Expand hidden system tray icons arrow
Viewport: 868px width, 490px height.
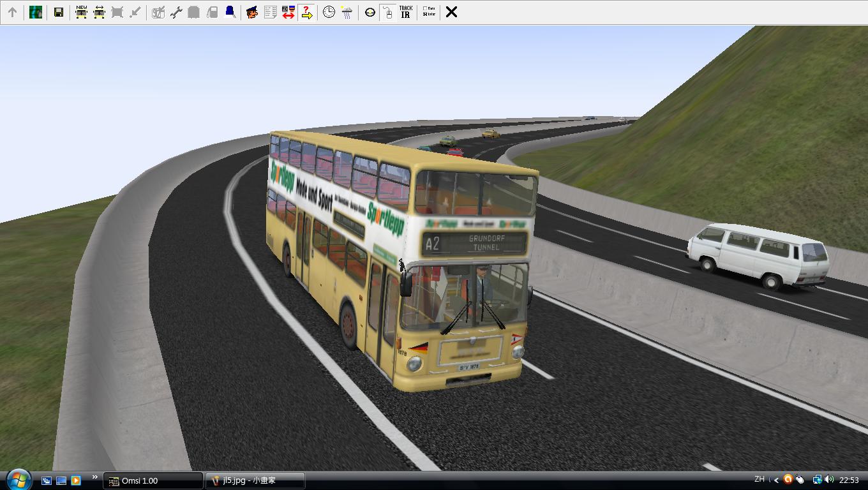click(776, 480)
